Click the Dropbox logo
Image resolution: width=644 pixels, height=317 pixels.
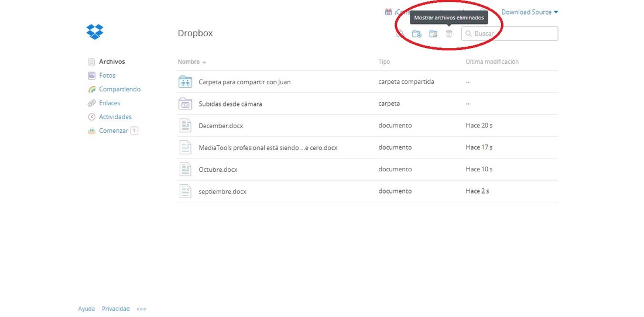pyautogui.click(x=95, y=32)
